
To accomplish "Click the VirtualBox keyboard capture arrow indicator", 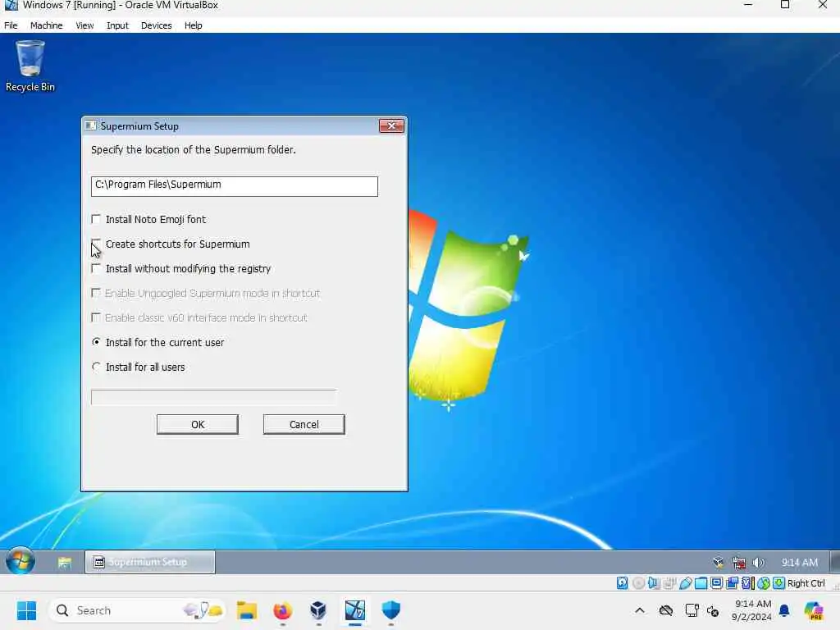I will pyautogui.click(x=779, y=583).
